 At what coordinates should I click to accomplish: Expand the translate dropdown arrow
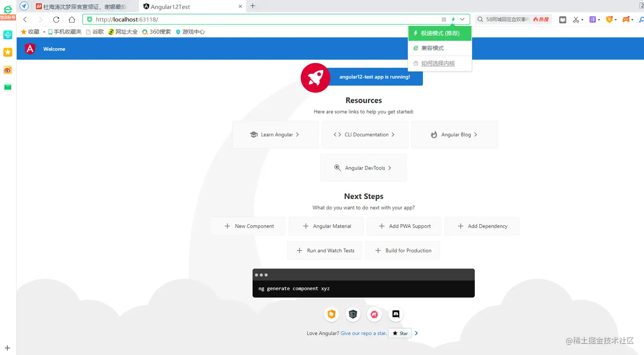pos(599,20)
